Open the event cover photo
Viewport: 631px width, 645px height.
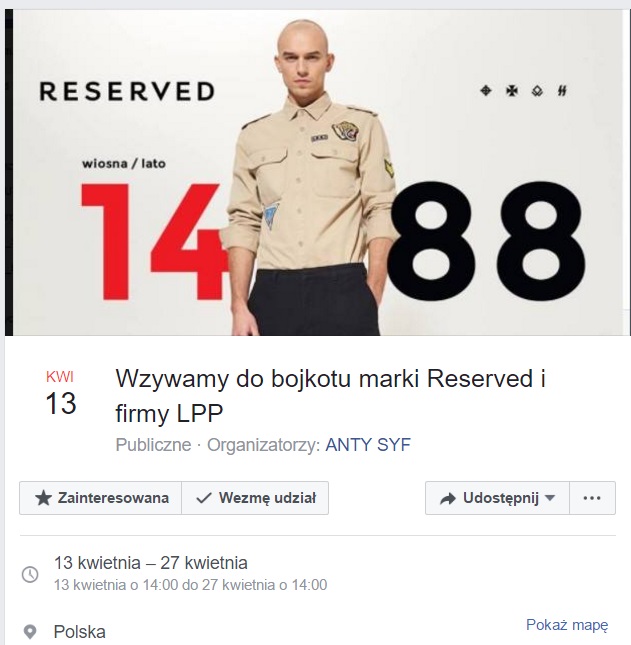318,172
